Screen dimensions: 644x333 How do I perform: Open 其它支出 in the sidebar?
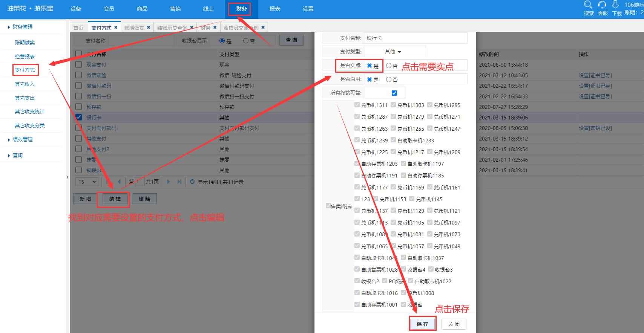point(25,98)
